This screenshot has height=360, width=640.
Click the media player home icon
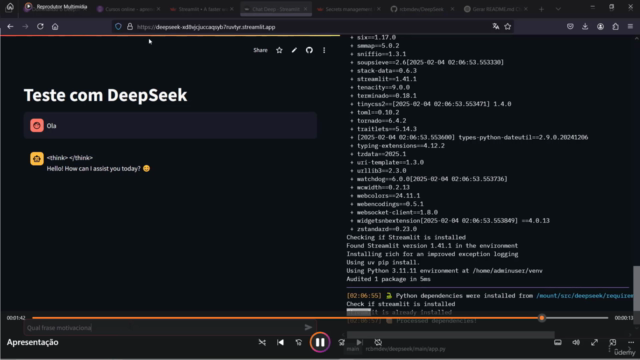10,7
